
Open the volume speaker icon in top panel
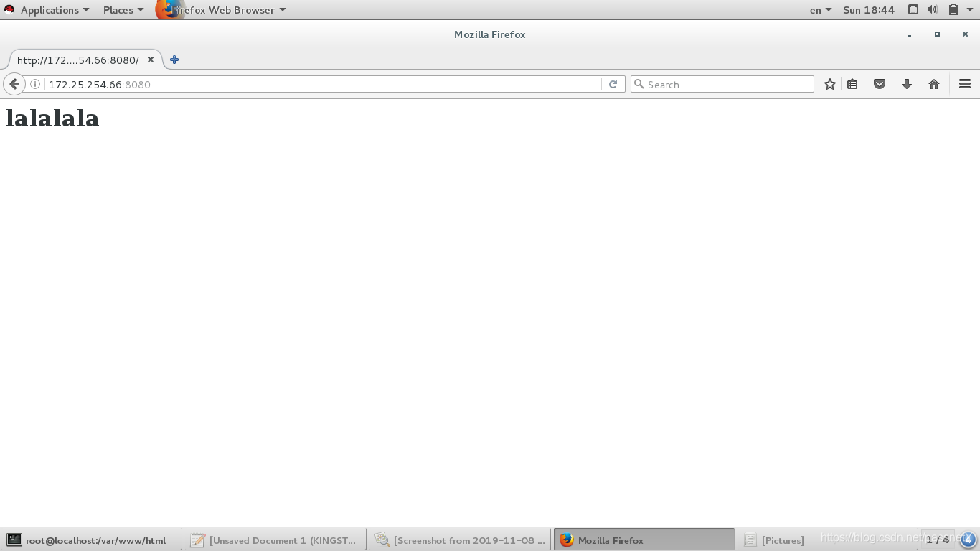tap(933, 10)
